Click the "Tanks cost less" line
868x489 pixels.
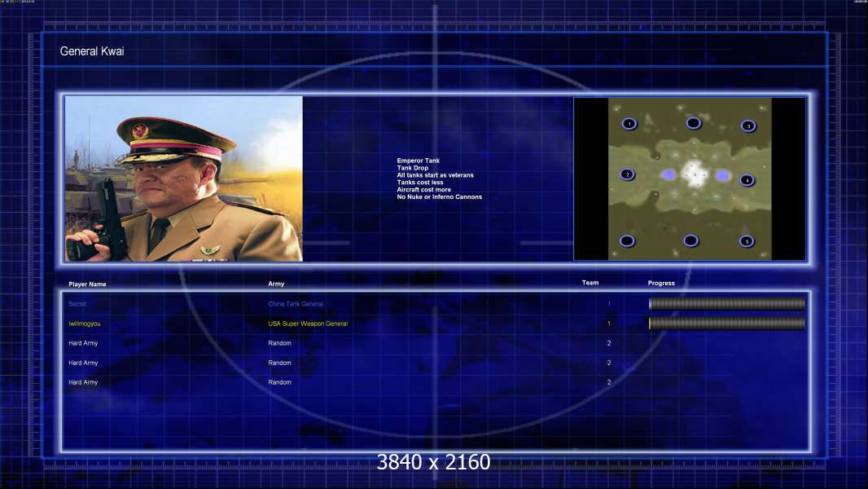pyautogui.click(x=420, y=183)
